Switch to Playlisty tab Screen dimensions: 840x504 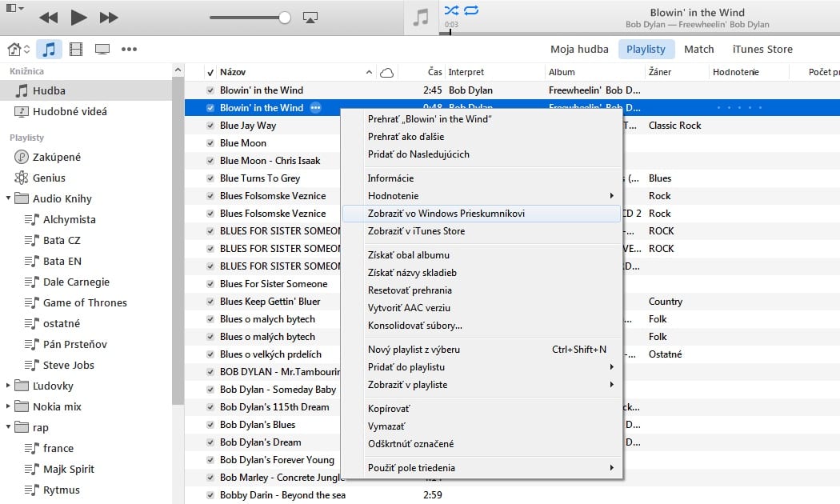[646, 50]
